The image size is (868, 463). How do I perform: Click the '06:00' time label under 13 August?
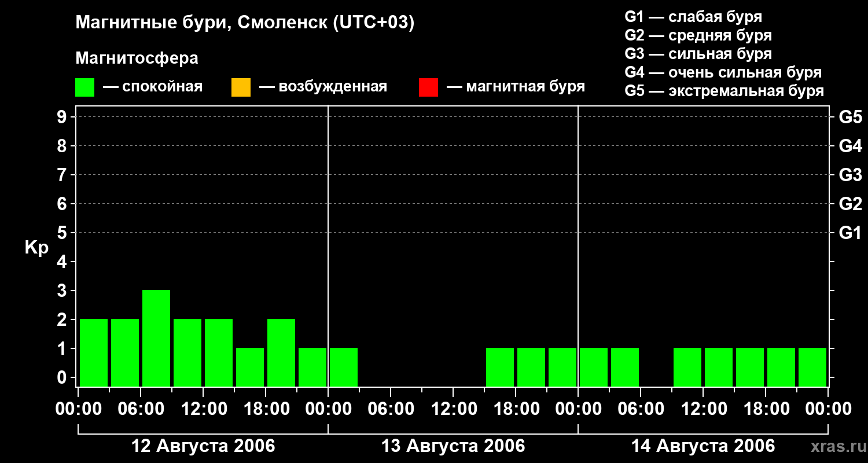391,409
